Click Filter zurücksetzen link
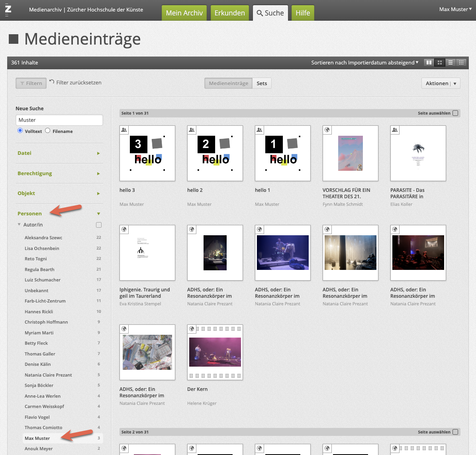 click(x=79, y=82)
